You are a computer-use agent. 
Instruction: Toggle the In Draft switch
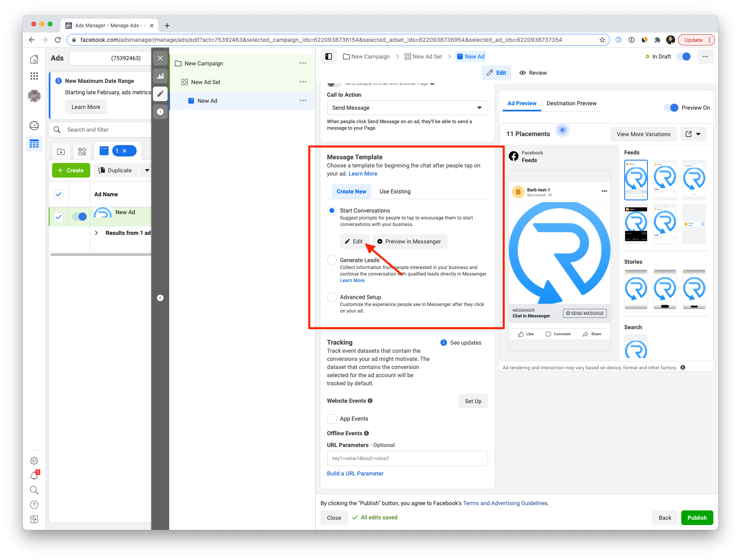pyautogui.click(x=683, y=56)
